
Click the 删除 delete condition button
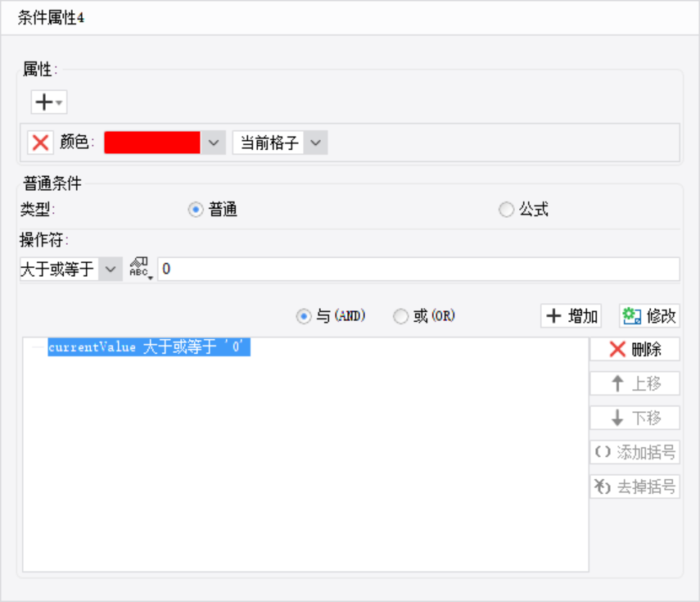635,349
